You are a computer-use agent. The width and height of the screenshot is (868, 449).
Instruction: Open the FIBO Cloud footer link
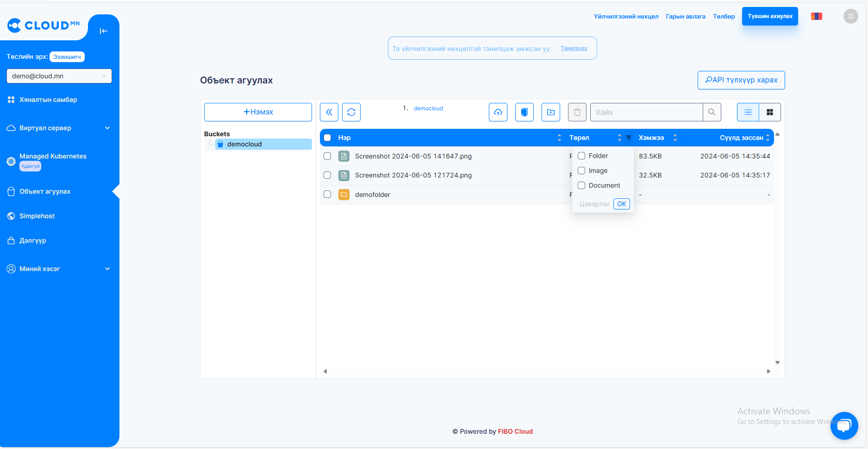[515, 431]
